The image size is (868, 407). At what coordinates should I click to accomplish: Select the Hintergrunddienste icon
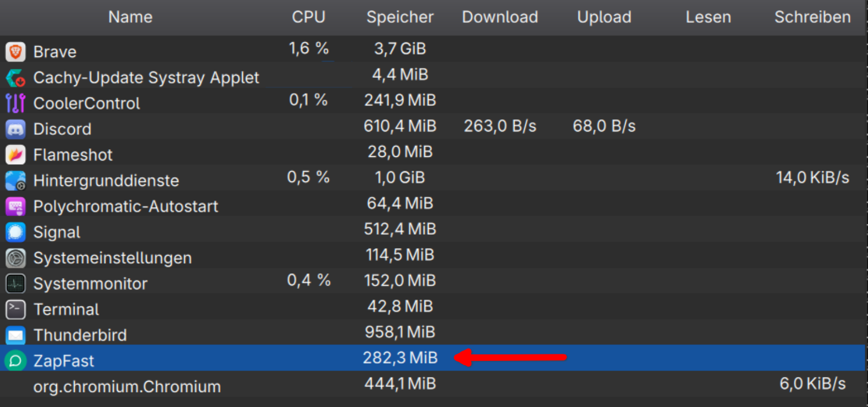click(x=16, y=180)
